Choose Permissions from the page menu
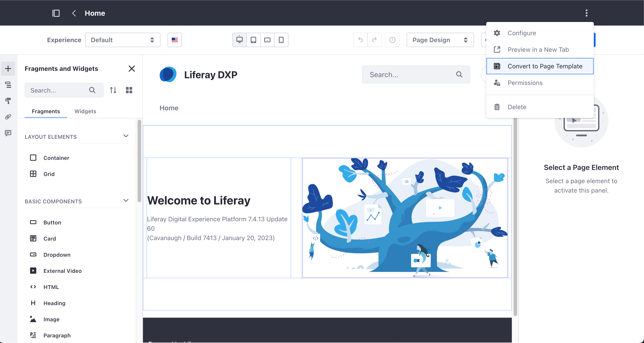644x343 pixels. (x=540, y=82)
